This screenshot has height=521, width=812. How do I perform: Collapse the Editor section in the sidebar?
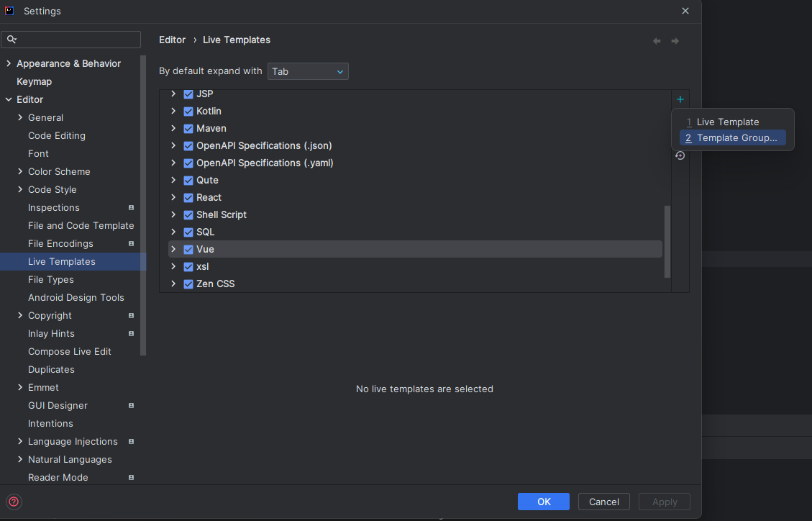(8, 99)
